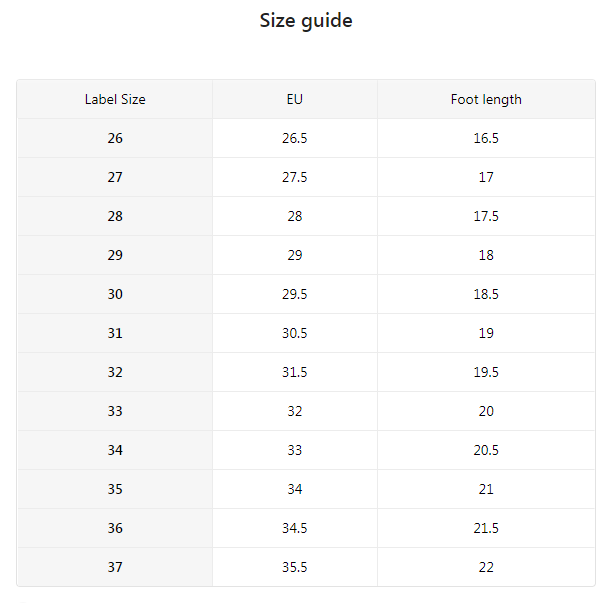Select EU value 26.5 cell
Image resolution: width=611 pixels, height=604 pixels.
tap(294, 138)
